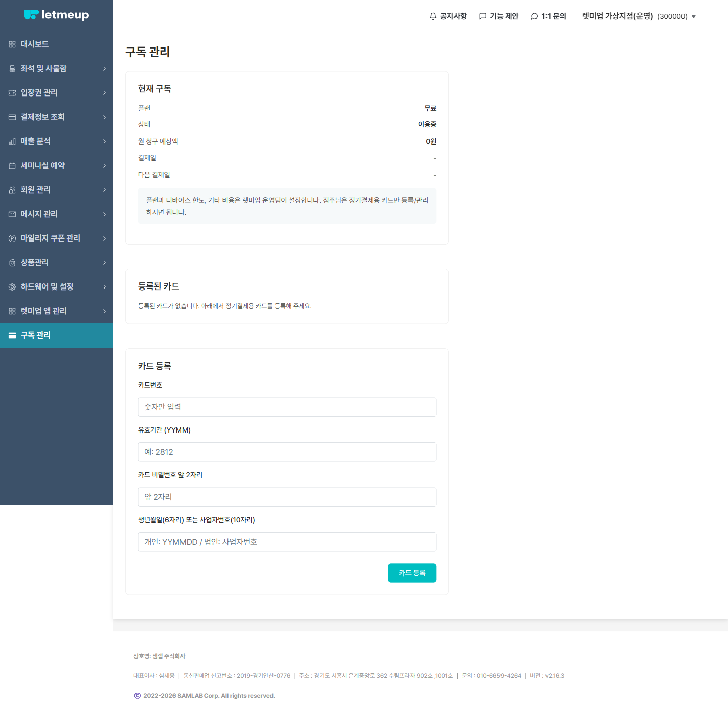Image resolution: width=728 pixels, height=720 pixels.
Task: Open 상품관리 menu label
Action: (34, 263)
